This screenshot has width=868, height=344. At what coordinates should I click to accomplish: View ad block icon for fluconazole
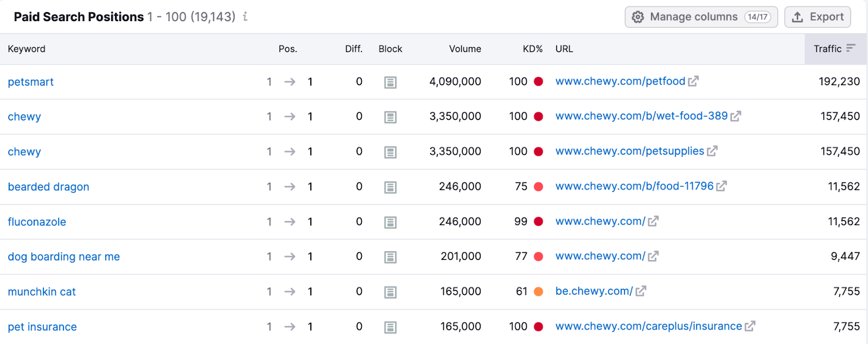pos(391,222)
